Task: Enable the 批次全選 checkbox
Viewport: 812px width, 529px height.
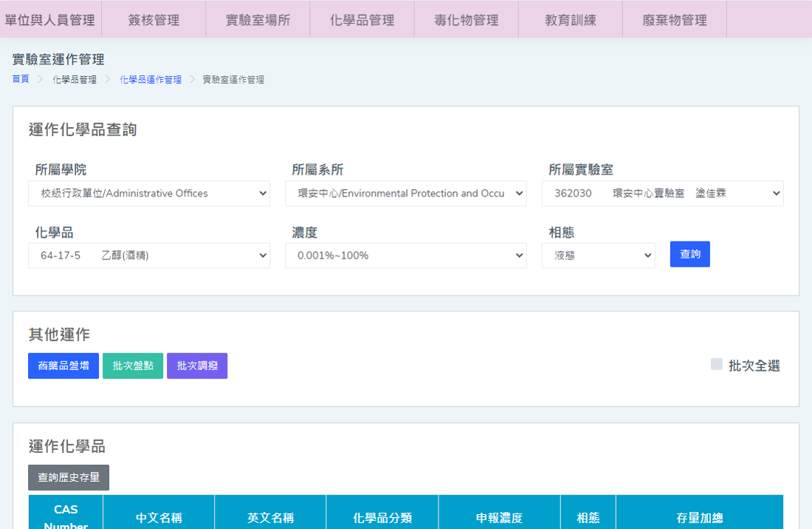Action: pos(717,364)
